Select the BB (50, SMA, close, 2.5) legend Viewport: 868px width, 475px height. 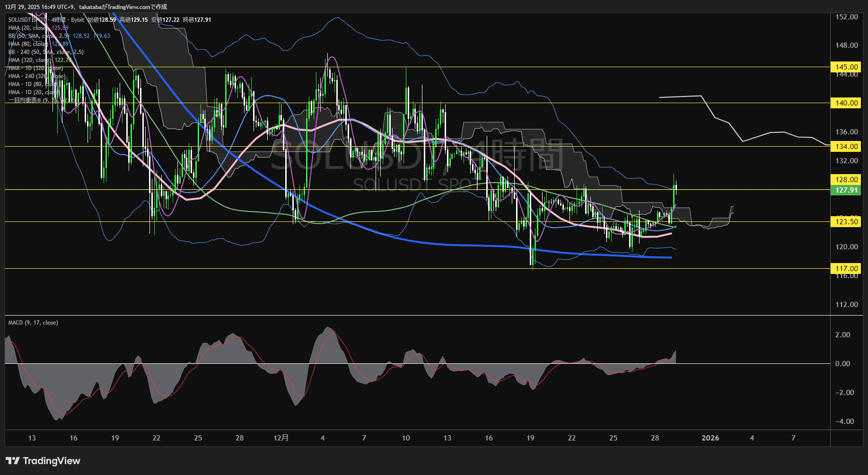coord(38,36)
